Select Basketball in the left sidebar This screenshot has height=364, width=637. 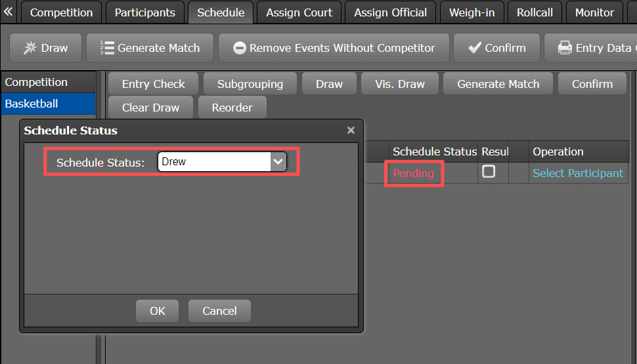32,104
